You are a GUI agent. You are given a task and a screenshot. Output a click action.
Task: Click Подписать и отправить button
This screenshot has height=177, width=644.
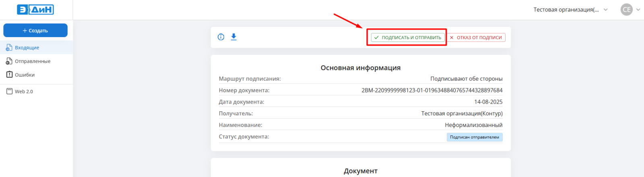pos(407,37)
